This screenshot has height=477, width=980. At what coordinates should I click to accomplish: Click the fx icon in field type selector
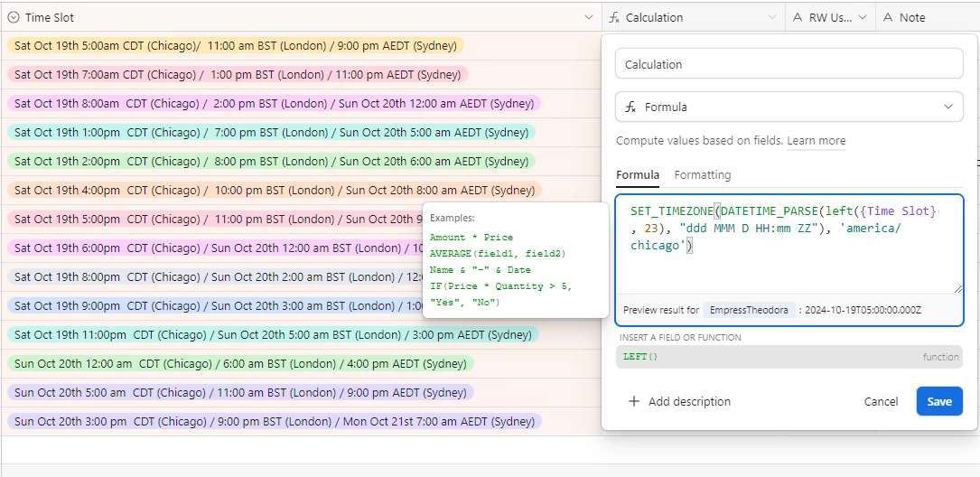630,107
